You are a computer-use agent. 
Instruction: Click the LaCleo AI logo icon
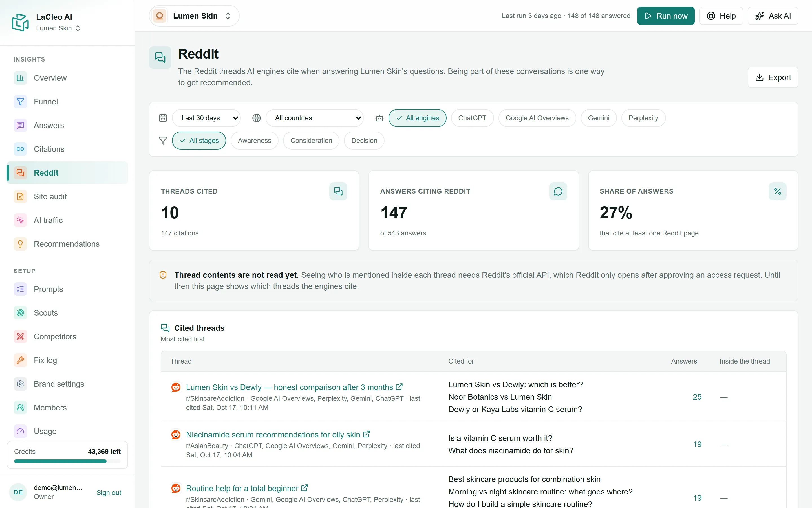20,22
